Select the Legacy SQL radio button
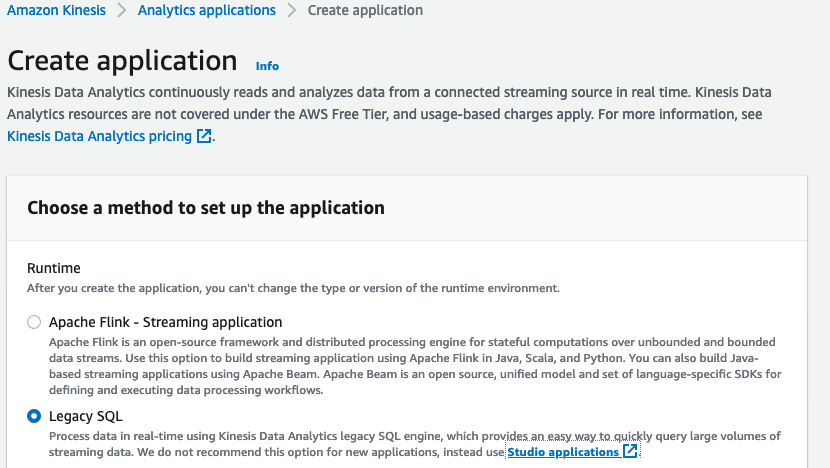 [34, 415]
